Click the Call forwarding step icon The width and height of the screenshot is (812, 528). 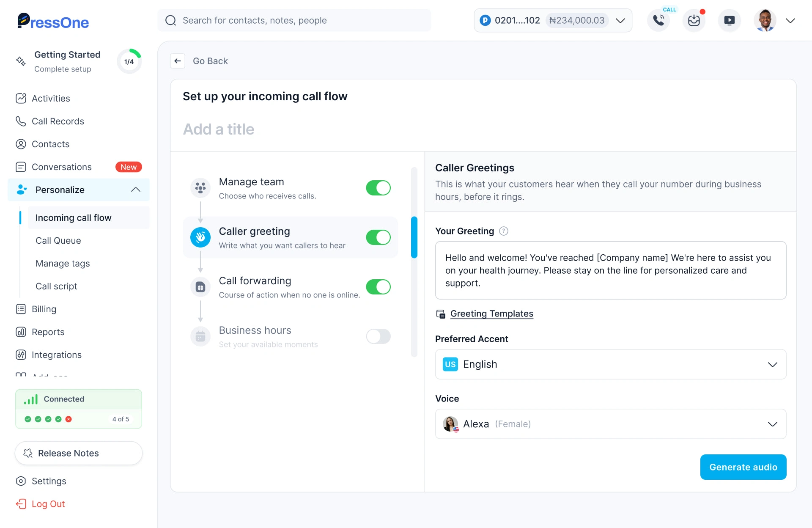pos(200,287)
